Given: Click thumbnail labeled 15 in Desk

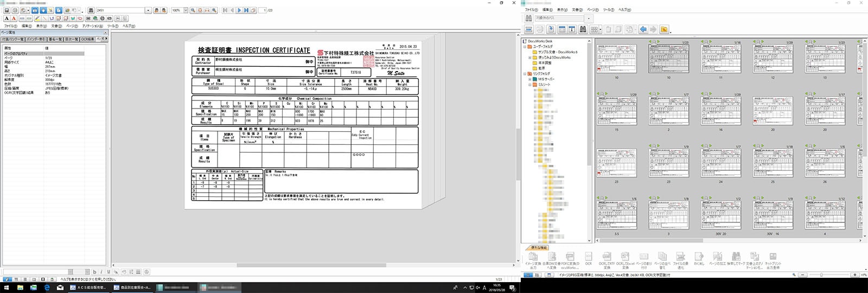Looking at the screenshot, I should coord(616,111).
